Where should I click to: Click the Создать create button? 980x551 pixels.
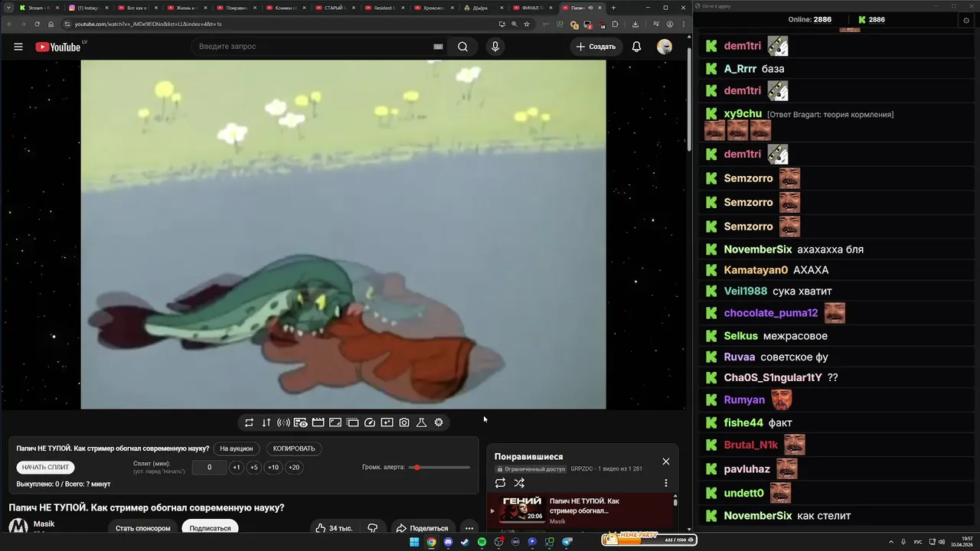[x=596, y=47]
